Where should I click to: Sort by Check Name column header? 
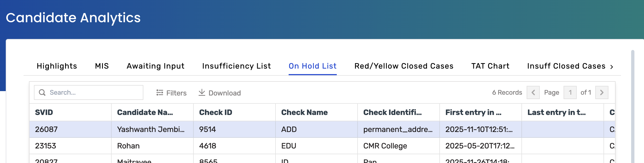(x=304, y=113)
